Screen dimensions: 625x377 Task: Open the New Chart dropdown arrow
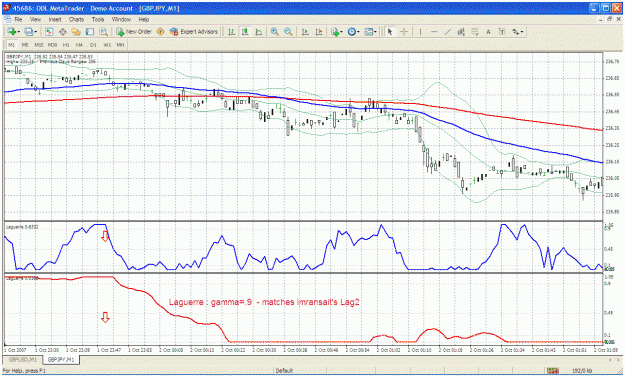(18, 32)
